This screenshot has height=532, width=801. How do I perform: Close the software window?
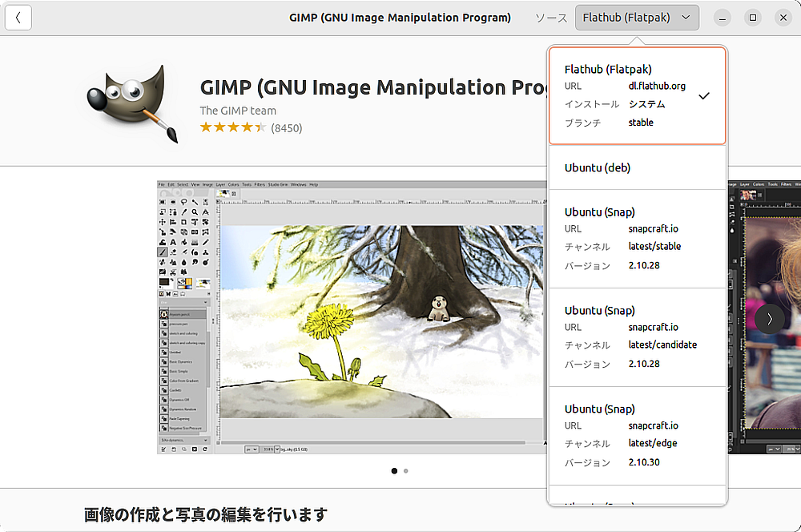tap(783, 18)
